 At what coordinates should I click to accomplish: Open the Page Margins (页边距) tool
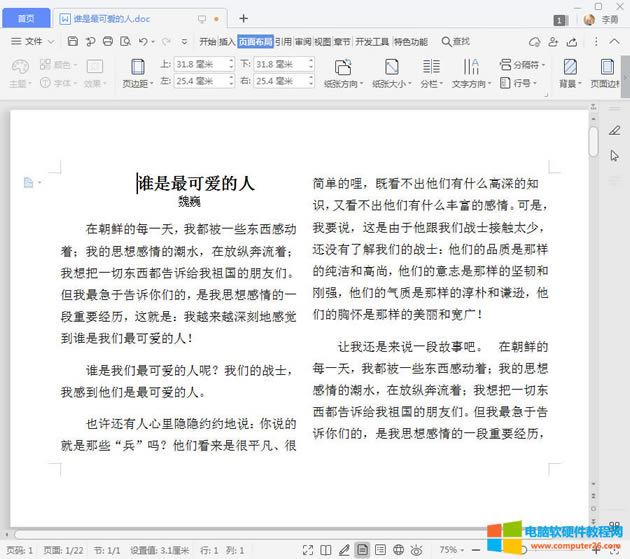pyautogui.click(x=135, y=71)
